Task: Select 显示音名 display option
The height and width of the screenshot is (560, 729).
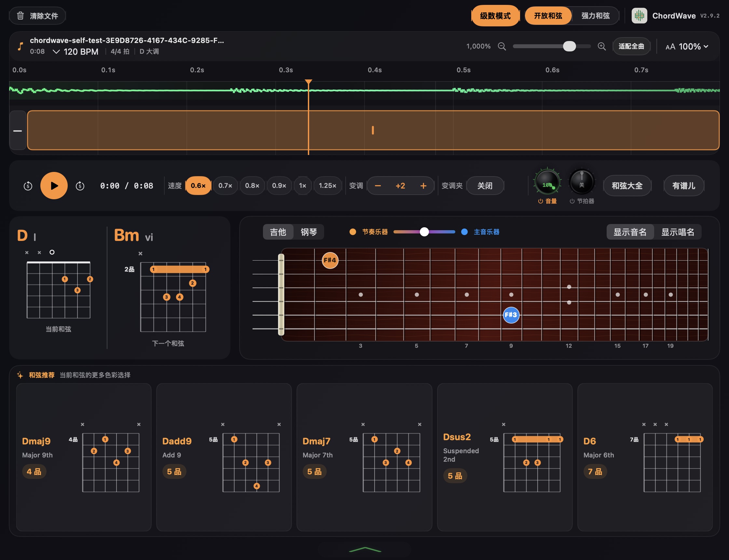Action: [630, 232]
